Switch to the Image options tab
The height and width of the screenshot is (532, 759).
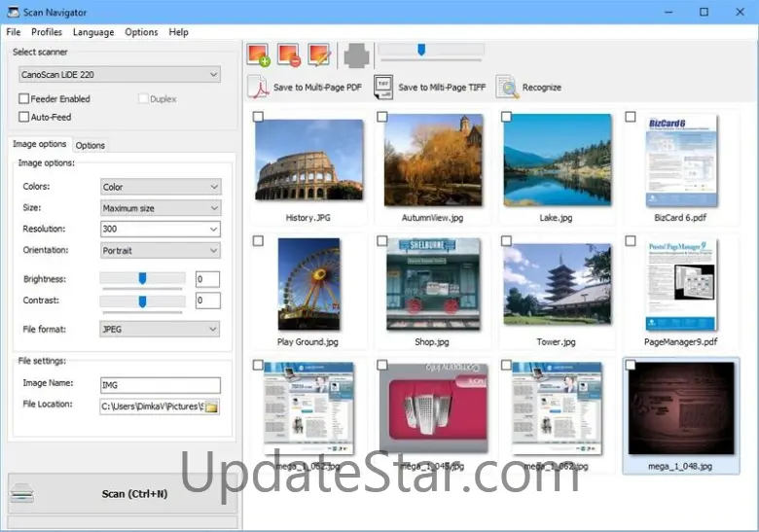[39, 144]
